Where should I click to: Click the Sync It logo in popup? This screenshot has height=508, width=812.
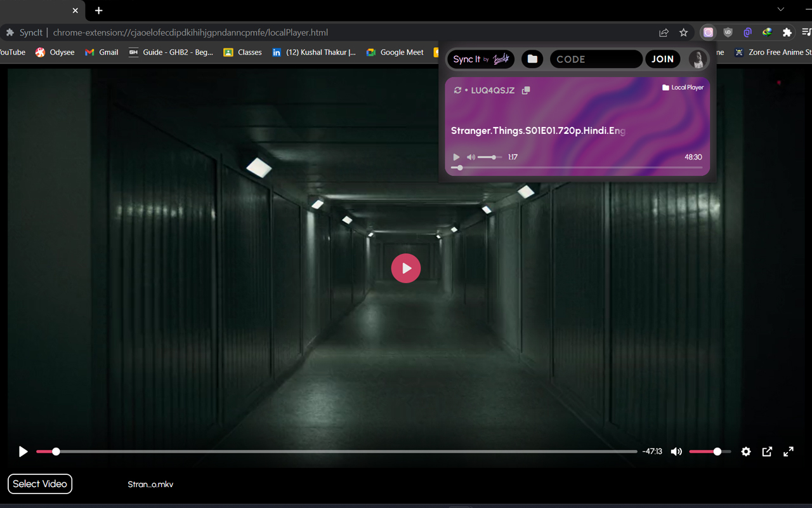pos(481,59)
